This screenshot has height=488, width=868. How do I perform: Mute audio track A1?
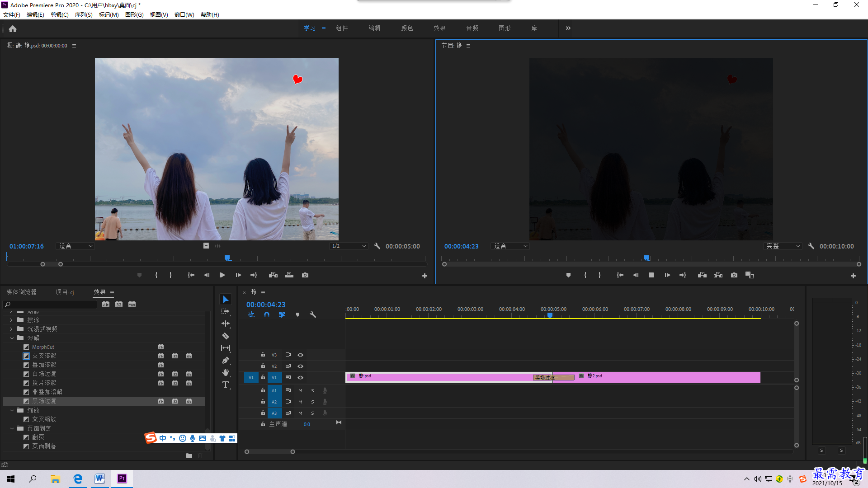pos(300,391)
